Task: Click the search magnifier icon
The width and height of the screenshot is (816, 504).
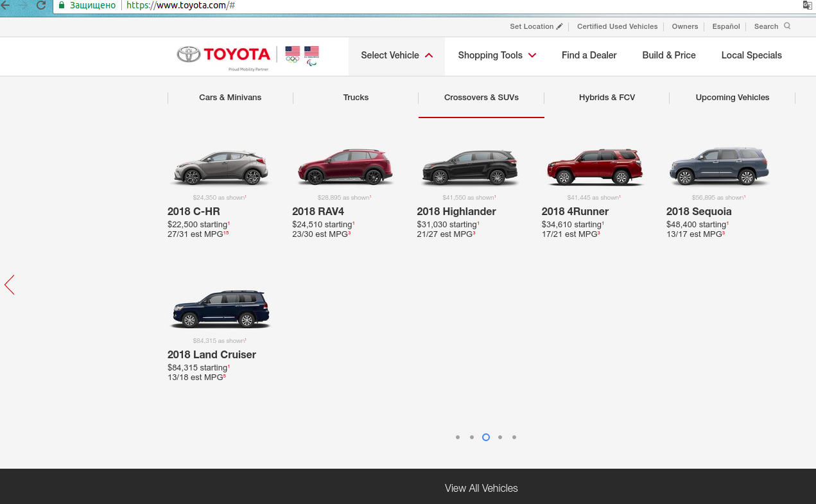Action: 787,26
